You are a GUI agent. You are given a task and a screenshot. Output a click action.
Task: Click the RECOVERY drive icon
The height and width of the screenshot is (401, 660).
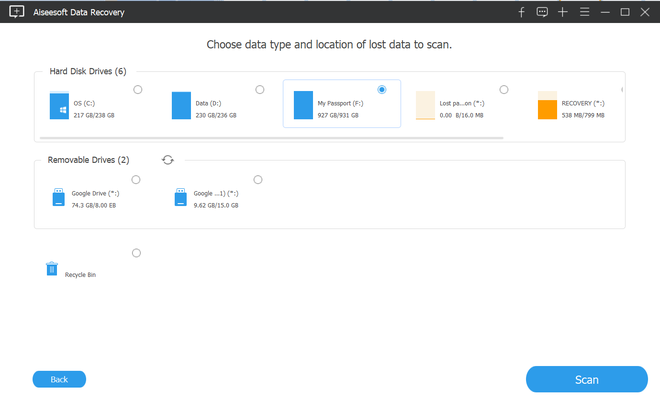[548, 105]
